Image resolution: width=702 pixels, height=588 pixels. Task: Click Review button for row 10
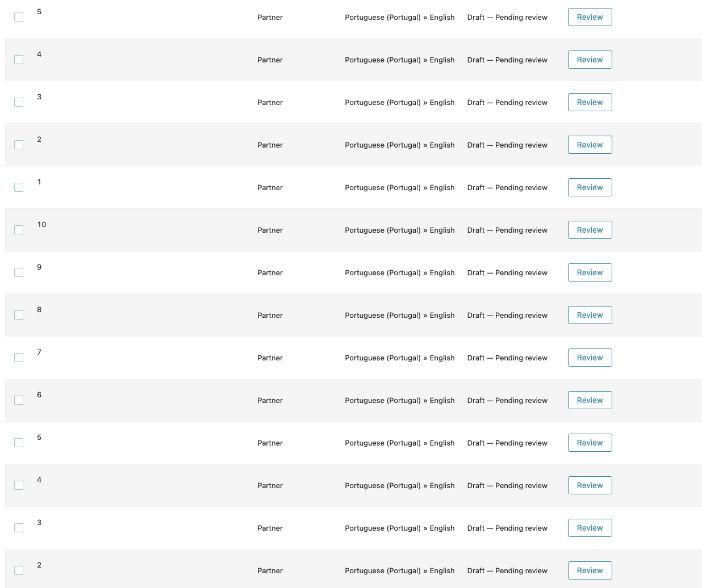click(590, 230)
